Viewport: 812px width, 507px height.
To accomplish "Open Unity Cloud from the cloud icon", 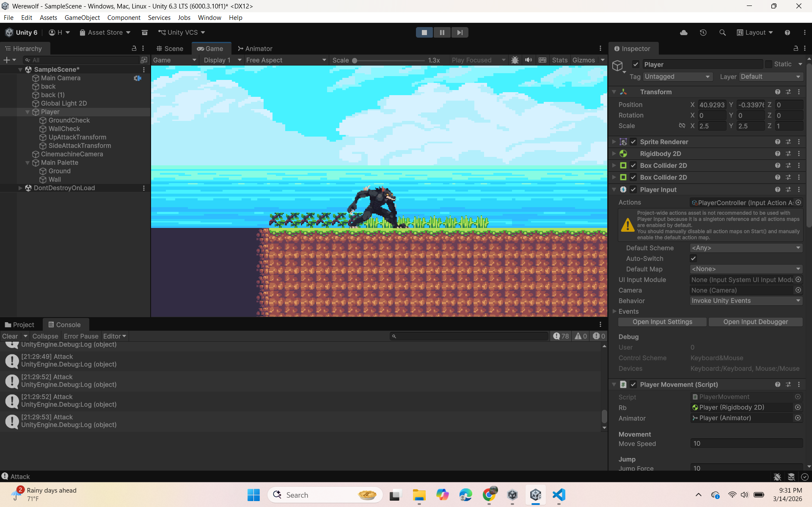I will (683, 33).
